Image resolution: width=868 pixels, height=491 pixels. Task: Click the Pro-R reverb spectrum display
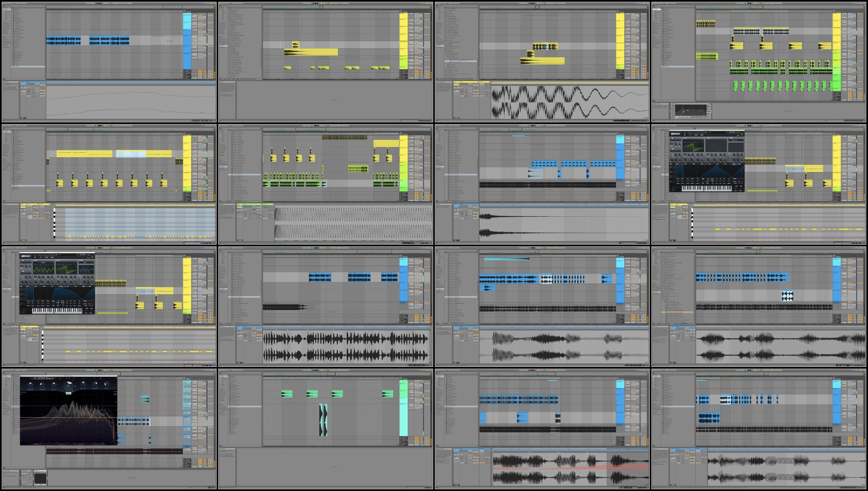click(x=68, y=417)
